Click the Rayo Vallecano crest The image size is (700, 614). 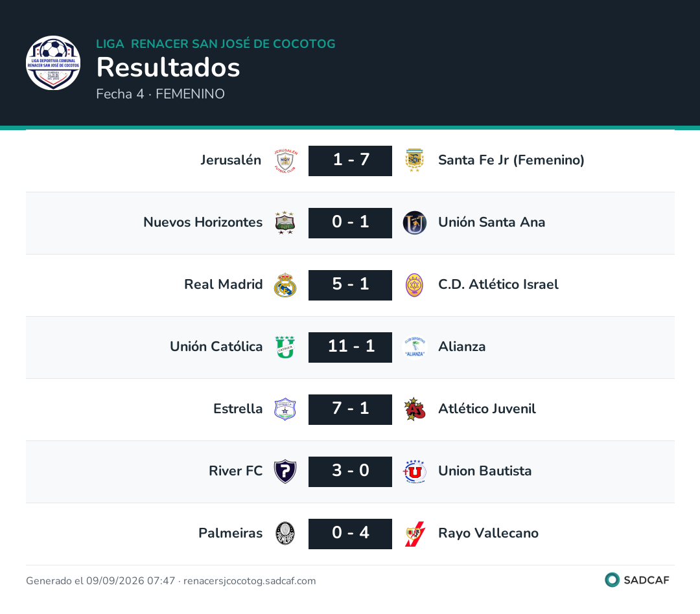click(415, 534)
